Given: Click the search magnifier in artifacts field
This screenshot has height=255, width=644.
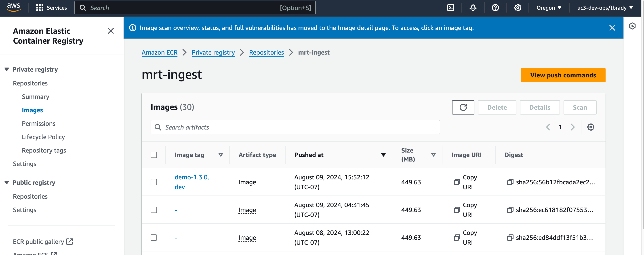Looking at the screenshot, I should tap(158, 127).
